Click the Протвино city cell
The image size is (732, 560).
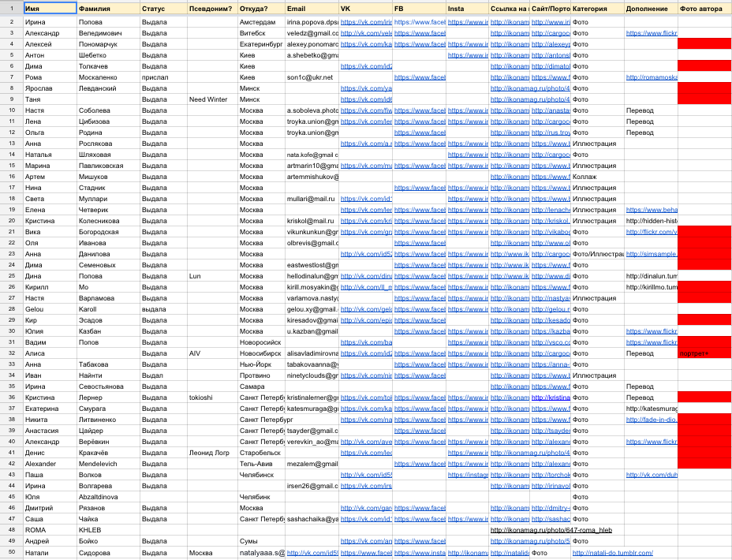click(x=261, y=375)
